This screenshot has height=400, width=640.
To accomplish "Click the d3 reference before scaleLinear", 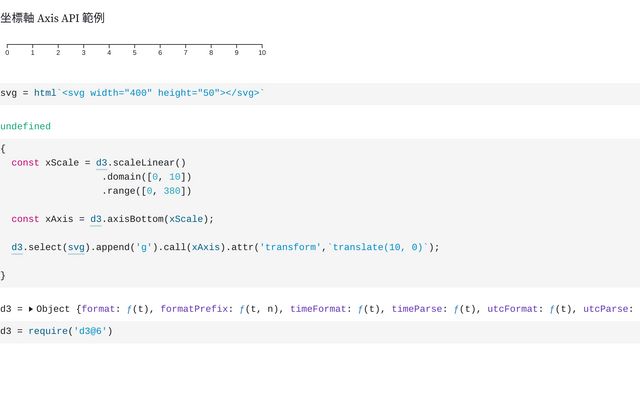I will (x=102, y=163).
